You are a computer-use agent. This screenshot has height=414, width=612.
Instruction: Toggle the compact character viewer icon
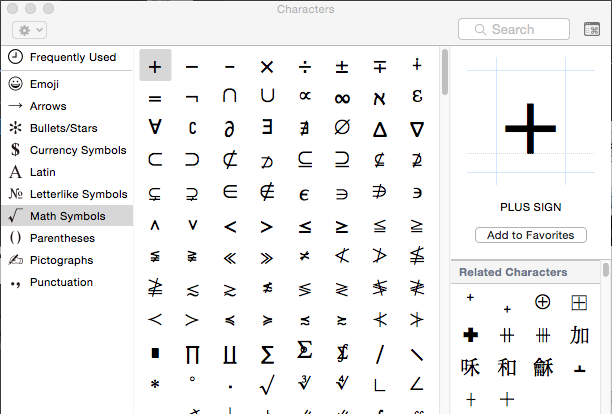click(592, 29)
